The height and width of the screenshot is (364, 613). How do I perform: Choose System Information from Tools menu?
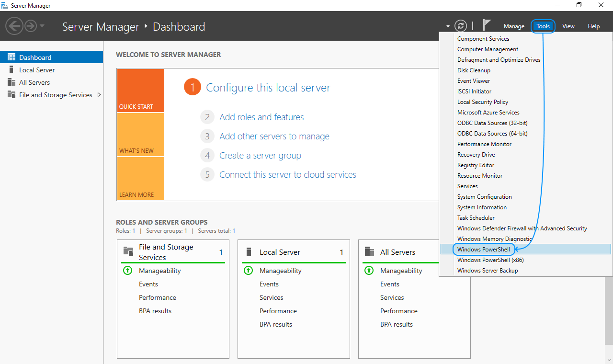coord(526,207)
